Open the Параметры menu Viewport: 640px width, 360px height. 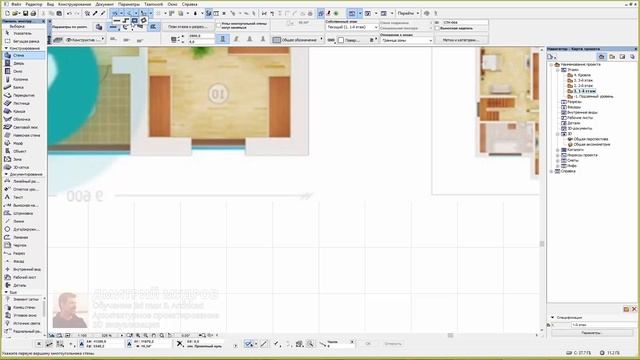click(129, 4)
